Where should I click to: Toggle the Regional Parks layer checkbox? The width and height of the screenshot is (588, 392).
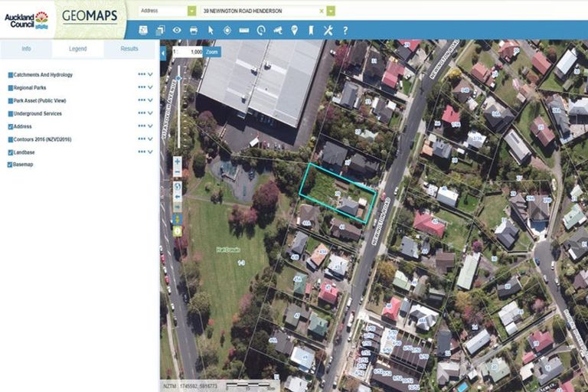pos(11,88)
